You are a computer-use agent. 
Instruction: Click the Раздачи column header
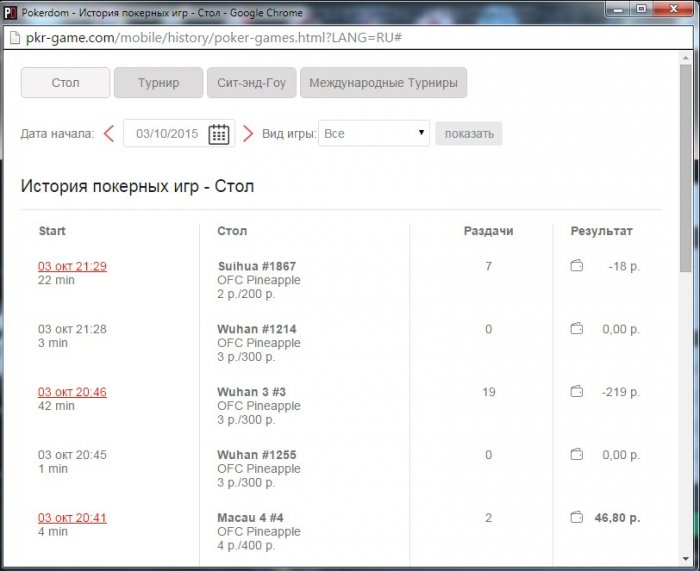pyautogui.click(x=488, y=231)
